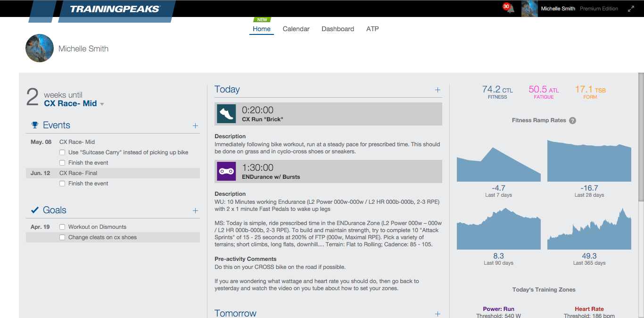Screen dimensions: 644x318
Task: Open the ENDurance w/ Bursts workout card
Action: tap(328, 171)
